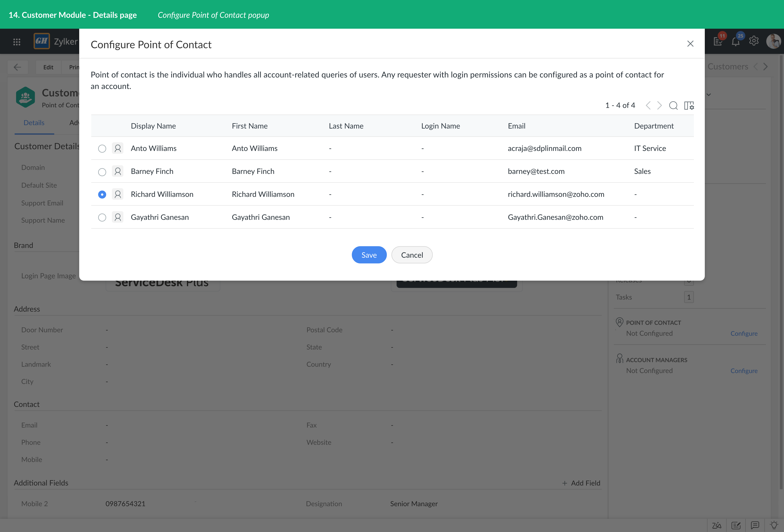
Task: Click email acraja@sdplinmail.com
Action: click(545, 148)
